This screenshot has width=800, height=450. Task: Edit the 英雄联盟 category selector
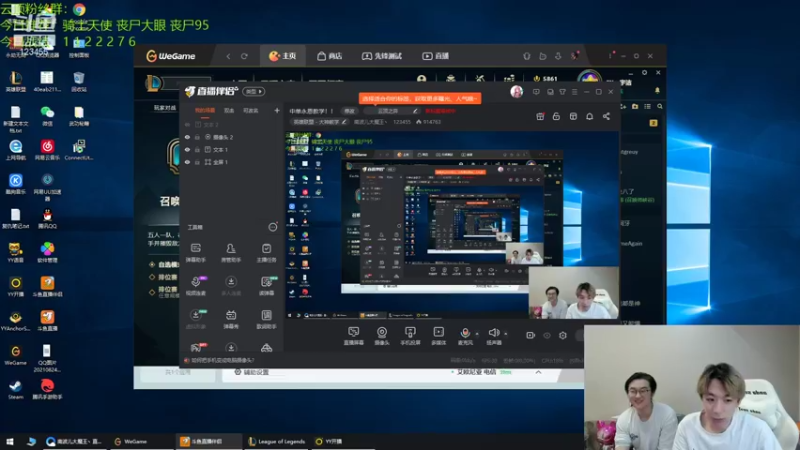coord(320,122)
